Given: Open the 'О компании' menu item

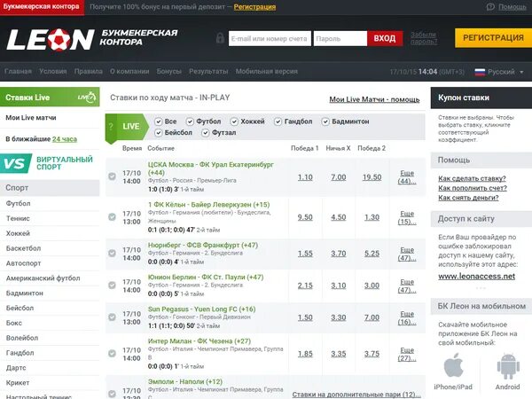Looking at the screenshot, I should click(129, 71).
